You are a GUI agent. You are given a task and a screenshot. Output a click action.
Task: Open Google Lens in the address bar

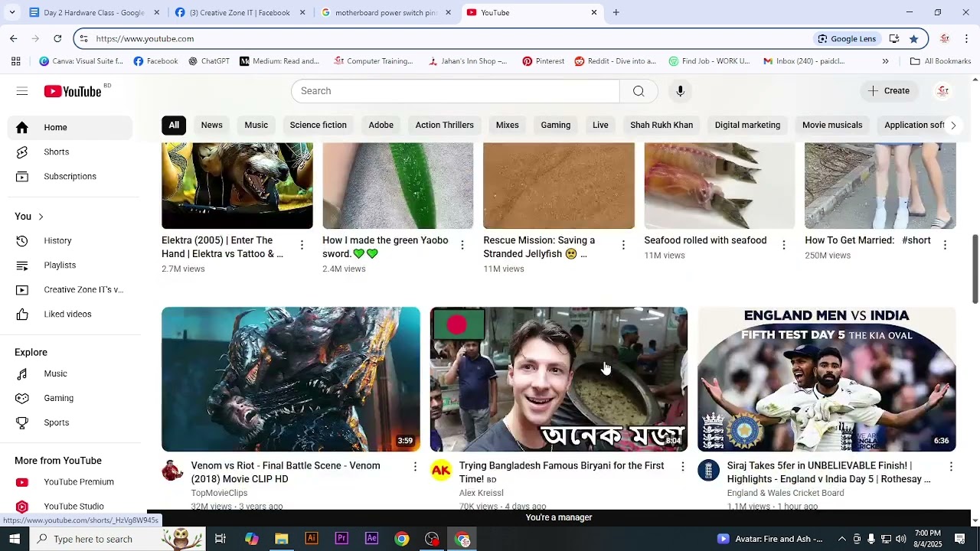846,38
